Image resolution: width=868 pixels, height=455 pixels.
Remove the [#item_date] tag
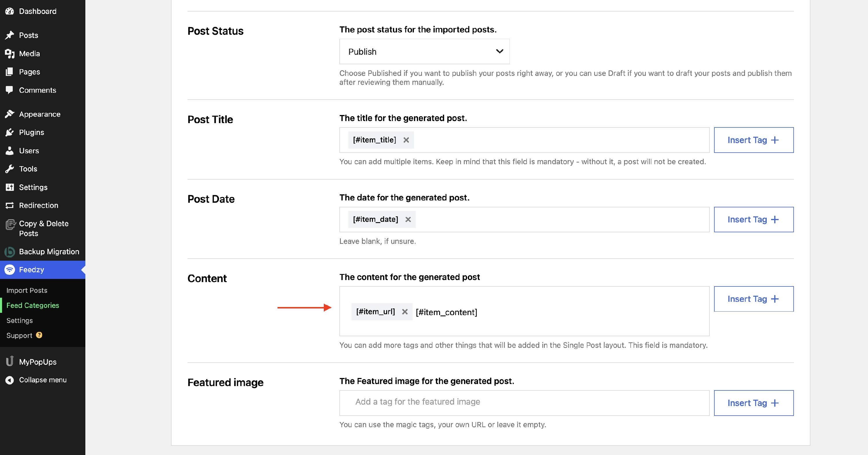click(408, 220)
